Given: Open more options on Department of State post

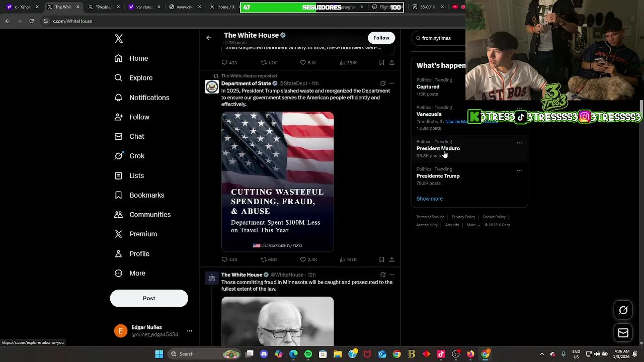Looking at the screenshot, I should click(392, 83).
